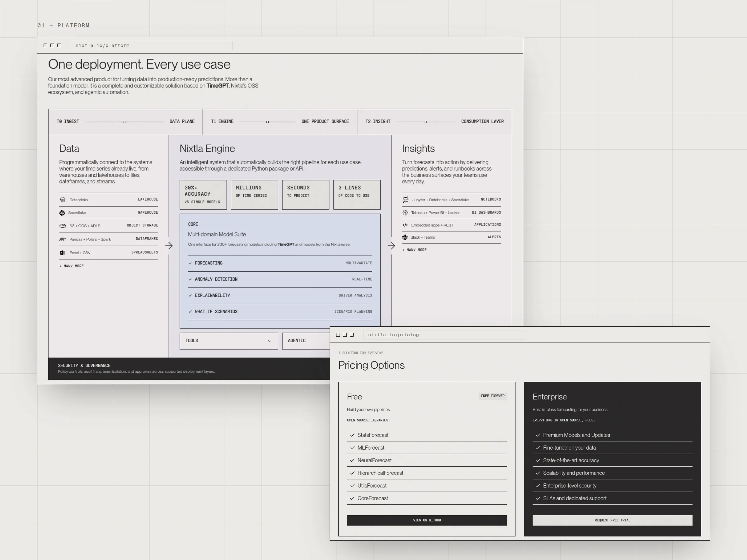This screenshot has height=560, width=747.
Task: Click the Jupyter notebooks icon
Action: pos(406,200)
